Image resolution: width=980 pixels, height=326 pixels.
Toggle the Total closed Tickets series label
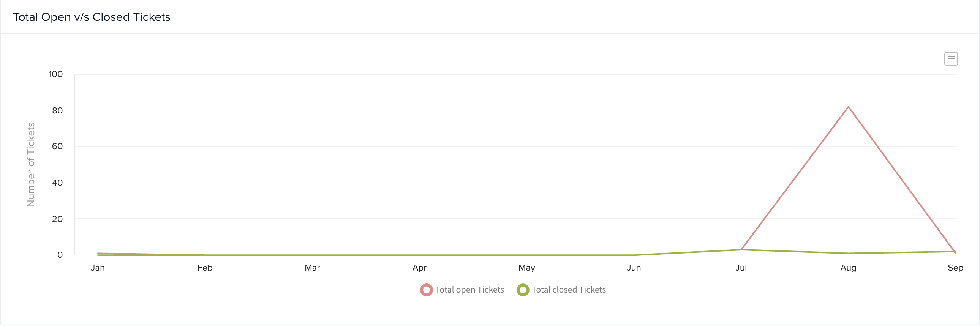click(x=568, y=290)
